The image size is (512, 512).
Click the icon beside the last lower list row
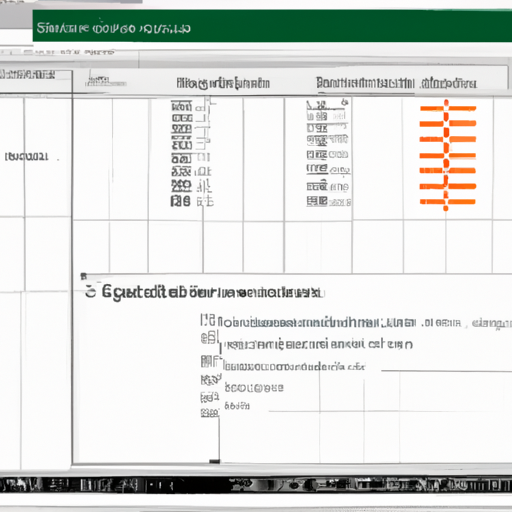pyautogui.click(x=210, y=413)
